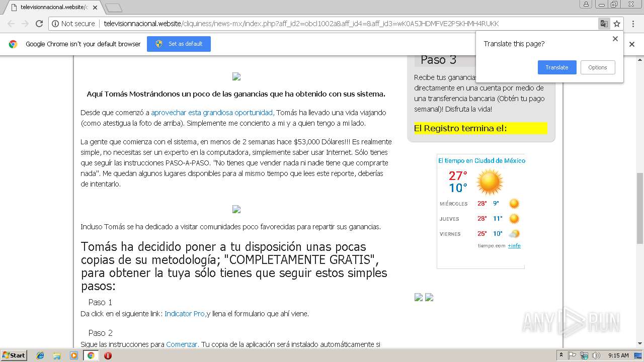This screenshot has height=362, width=644.
Task: Open Internet Explorer from taskbar
Action: click(40, 355)
